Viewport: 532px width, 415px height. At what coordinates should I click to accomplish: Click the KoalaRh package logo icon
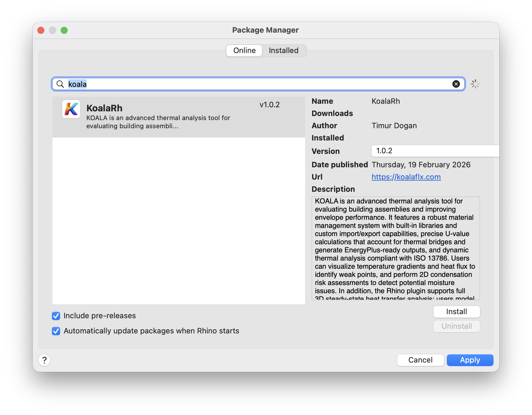[71, 109]
